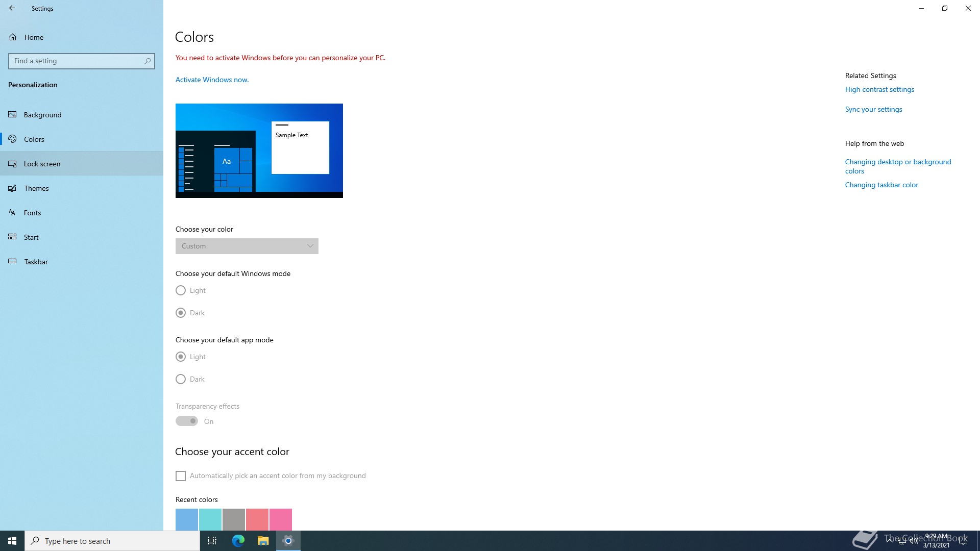Image resolution: width=980 pixels, height=551 pixels.
Task: Pick the salmon red recent color swatch
Action: (x=257, y=519)
